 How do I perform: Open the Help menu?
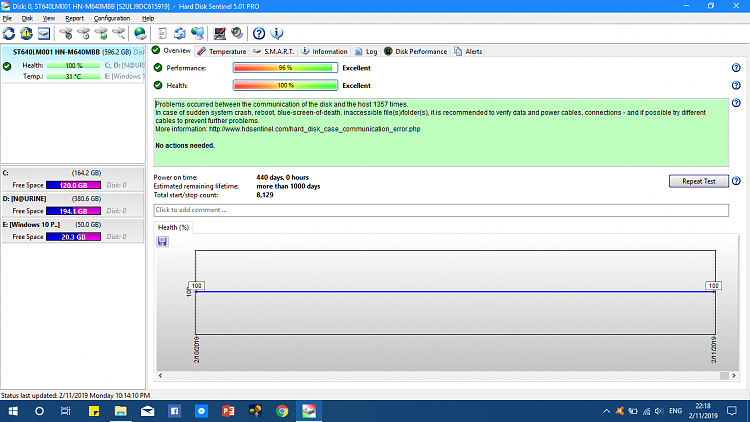click(x=148, y=18)
